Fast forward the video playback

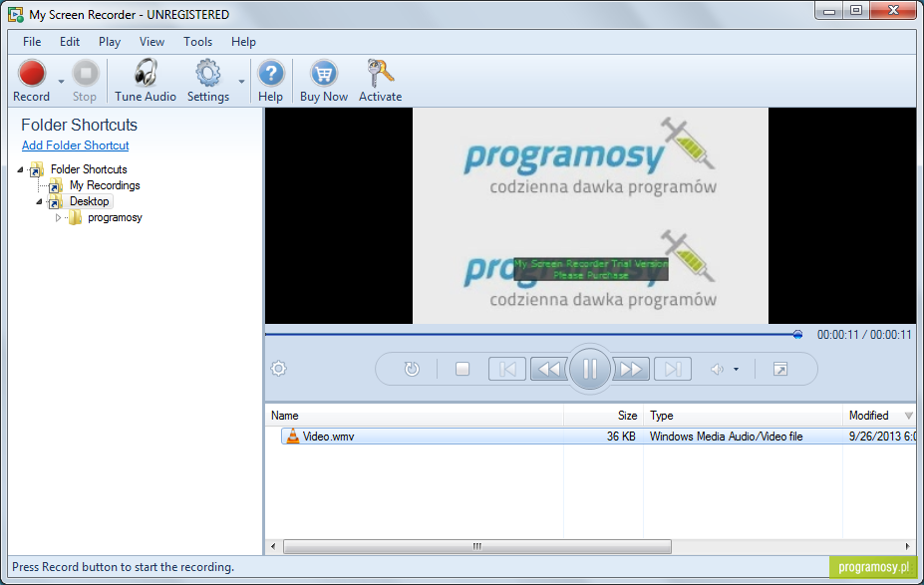tap(631, 370)
